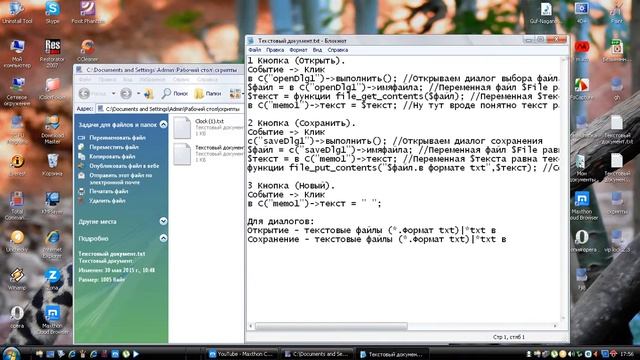The height and width of the screenshot is (360, 640).
Task: Click the Поиск search toolbar button
Action: 175,93
